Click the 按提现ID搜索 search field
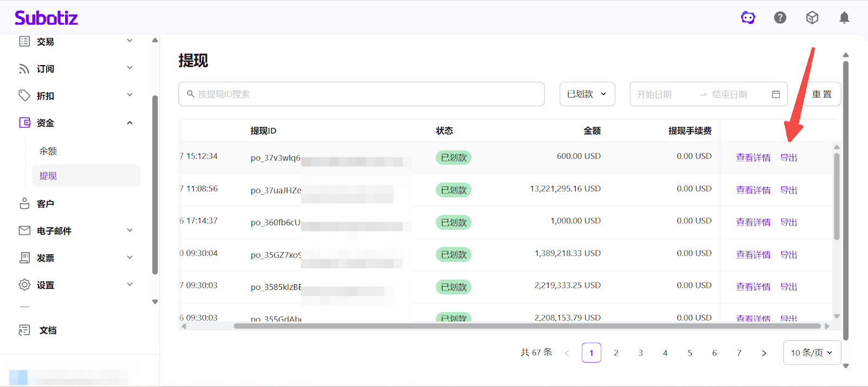This screenshot has height=387, width=868. (362, 94)
